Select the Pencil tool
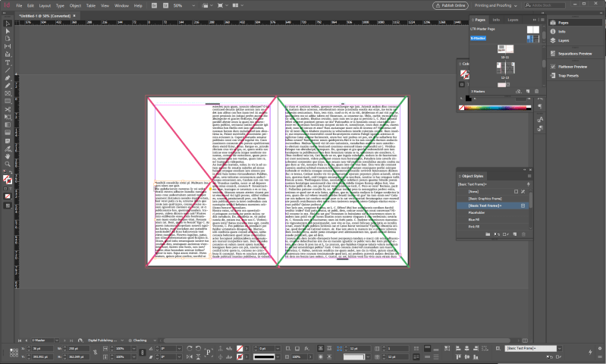Screen dimensions: 606x364 point(8,86)
